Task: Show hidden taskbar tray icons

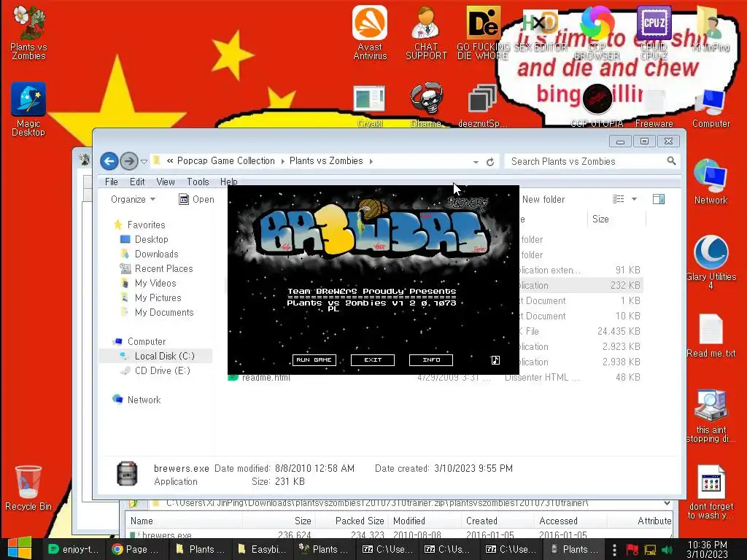Action: click(x=614, y=550)
